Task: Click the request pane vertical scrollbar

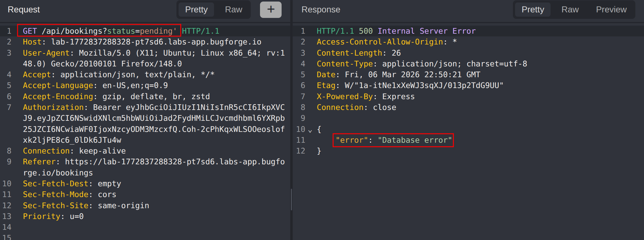Action: coord(291,199)
